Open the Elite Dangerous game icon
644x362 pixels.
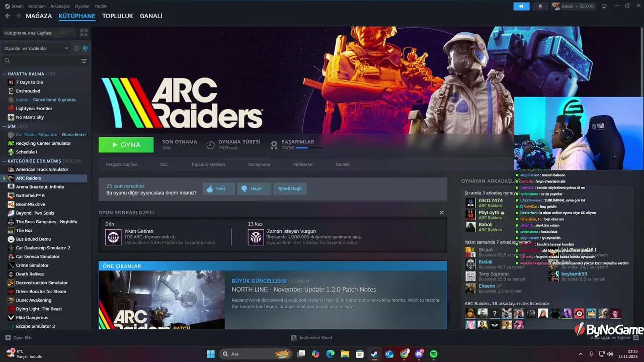click(x=11, y=318)
